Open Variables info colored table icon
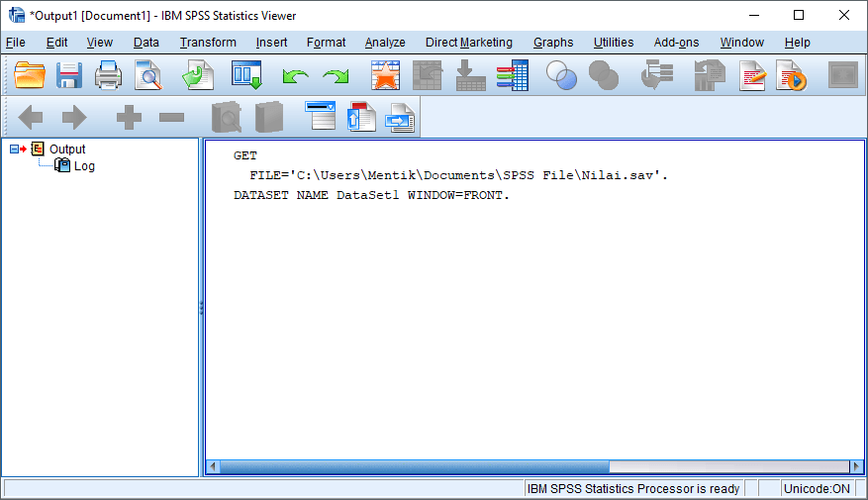This screenshot has width=868, height=500. [513, 75]
